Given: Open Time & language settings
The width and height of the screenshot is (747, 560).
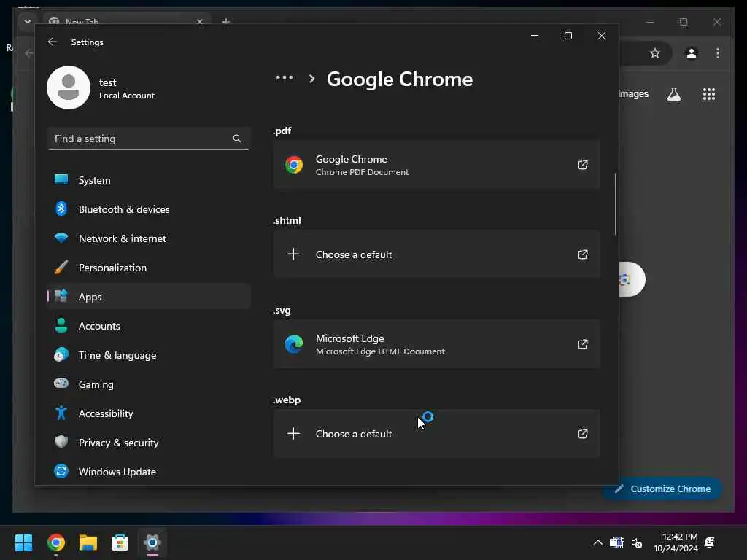Looking at the screenshot, I should (x=149, y=355).
